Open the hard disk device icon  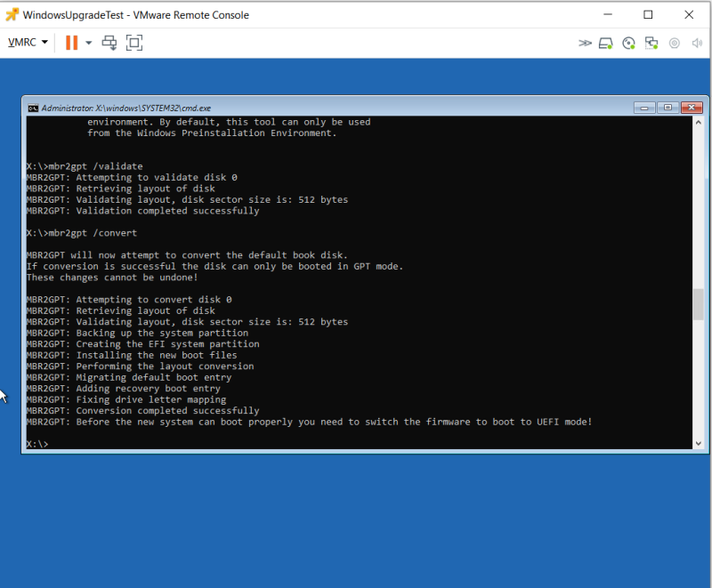point(606,43)
